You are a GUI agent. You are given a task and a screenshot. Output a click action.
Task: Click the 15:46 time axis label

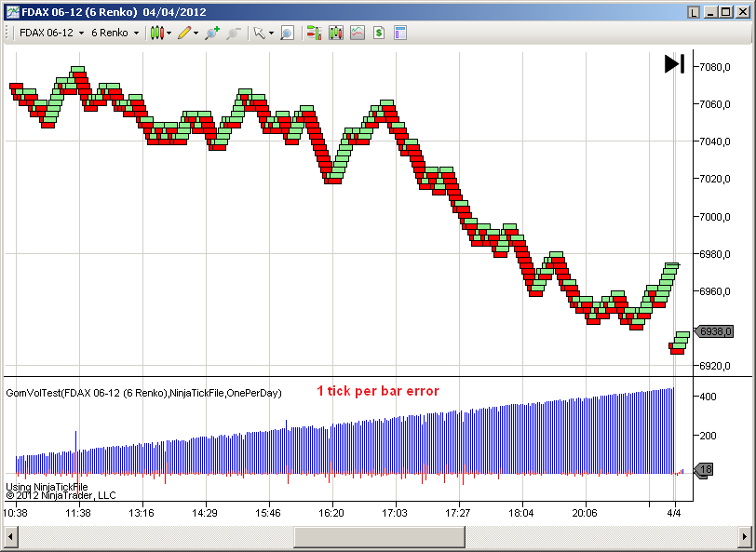[x=268, y=513]
